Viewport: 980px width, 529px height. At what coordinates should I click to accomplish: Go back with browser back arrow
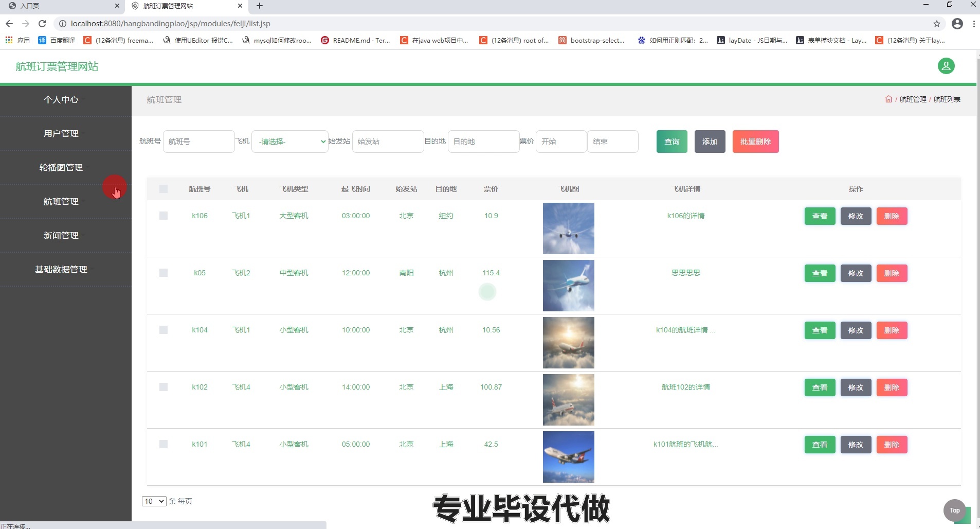[x=9, y=24]
